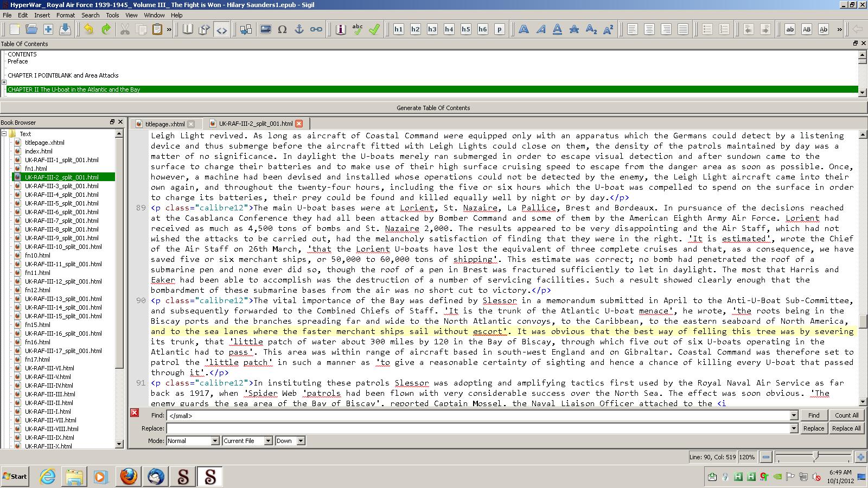The height and width of the screenshot is (488, 868).
Task: Click the Count All button
Action: pos(846,415)
